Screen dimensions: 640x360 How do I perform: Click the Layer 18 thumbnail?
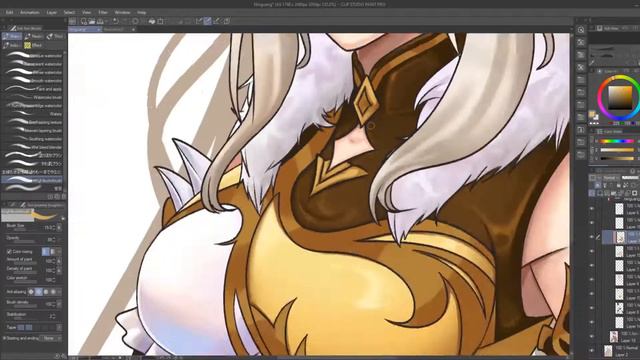[x=614, y=337]
